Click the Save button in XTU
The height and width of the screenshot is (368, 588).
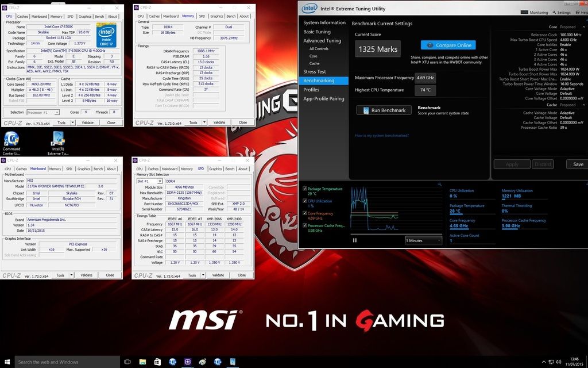578,164
